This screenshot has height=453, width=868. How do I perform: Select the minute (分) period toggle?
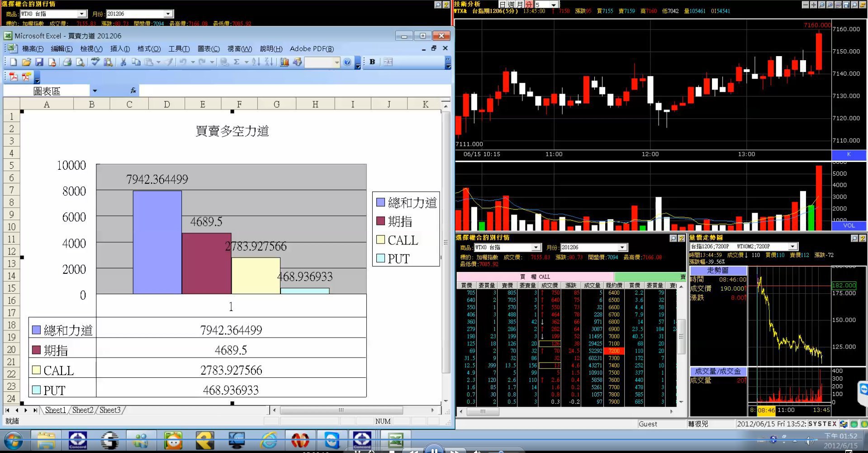tap(528, 5)
